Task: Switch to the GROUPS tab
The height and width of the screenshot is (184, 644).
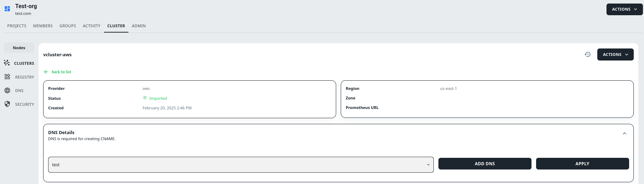Action: [x=68, y=26]
